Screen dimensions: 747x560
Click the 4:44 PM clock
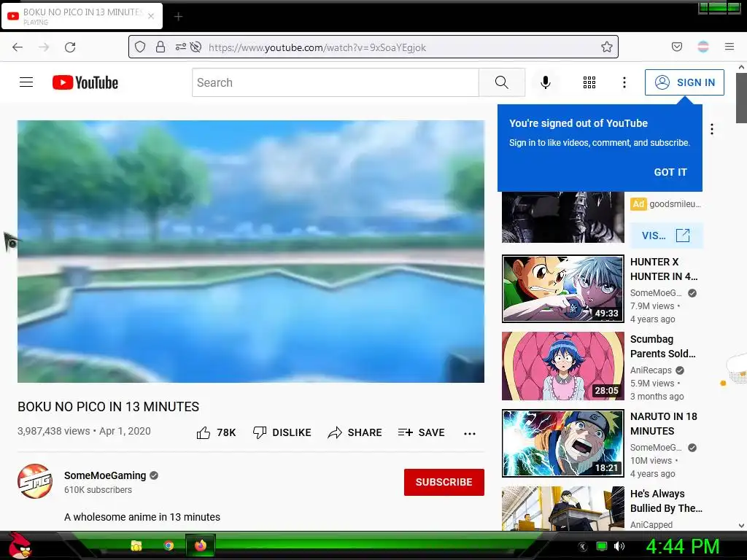682,546
